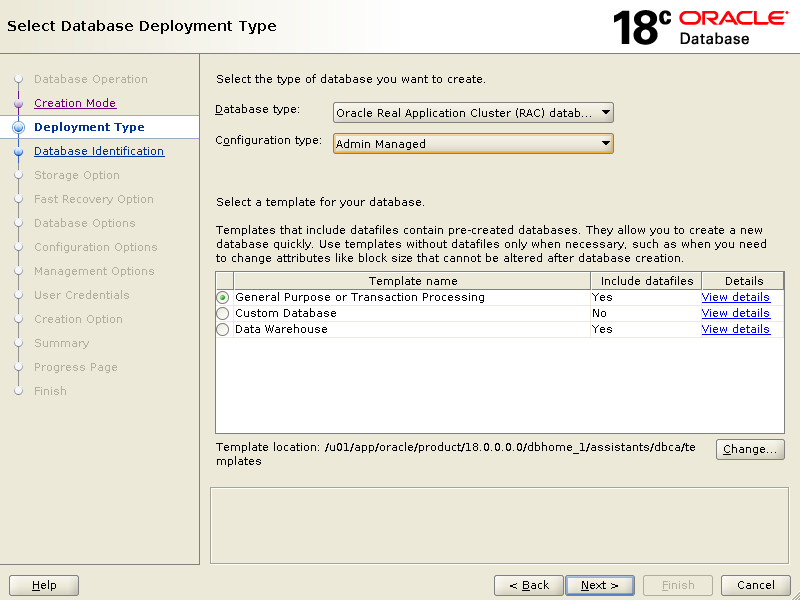Click the Database Options step label
The height and width of the screenshot is (600, 800).
tap(85, 223)
